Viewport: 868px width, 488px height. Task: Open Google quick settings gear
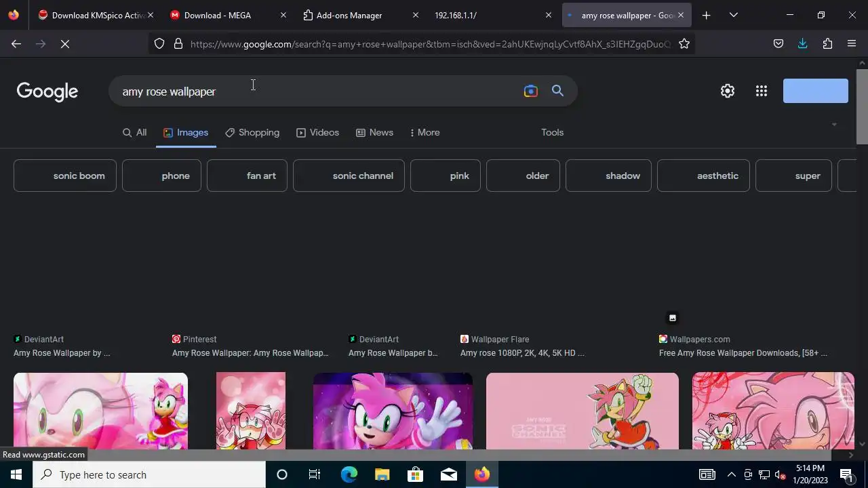pos(728,91)
